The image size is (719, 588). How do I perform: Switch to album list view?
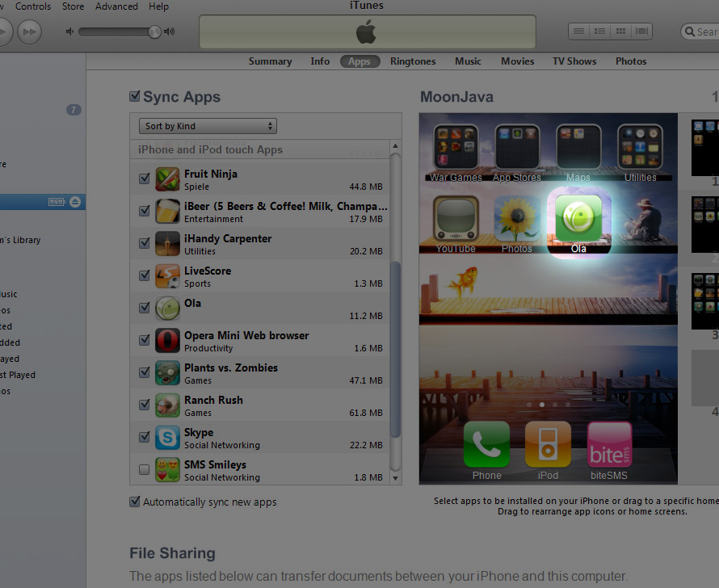point(599,31)
